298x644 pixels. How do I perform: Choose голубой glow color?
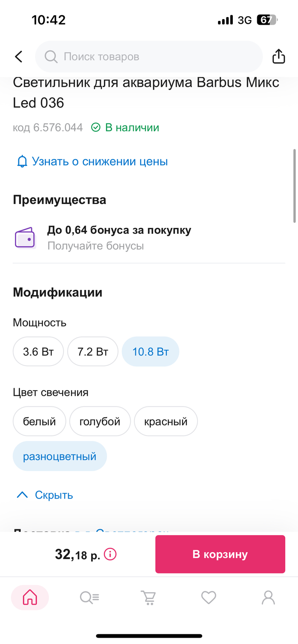(100, 421)
